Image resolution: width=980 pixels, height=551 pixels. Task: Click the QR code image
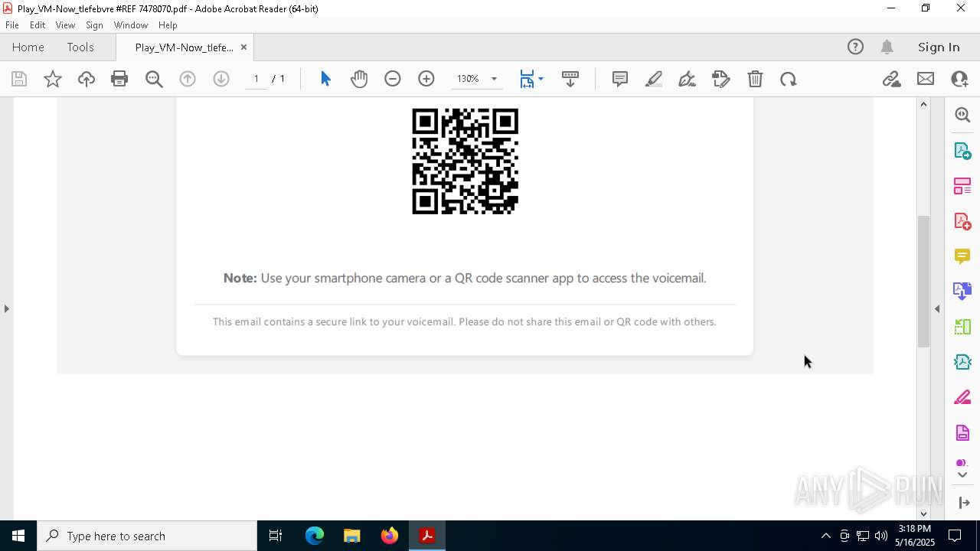coord(465,161)
